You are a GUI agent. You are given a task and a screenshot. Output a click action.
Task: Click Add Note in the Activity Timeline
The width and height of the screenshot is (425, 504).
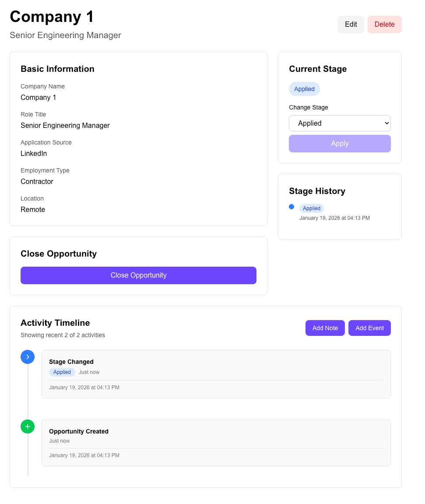pyautogui.click(x=325, y=328)
